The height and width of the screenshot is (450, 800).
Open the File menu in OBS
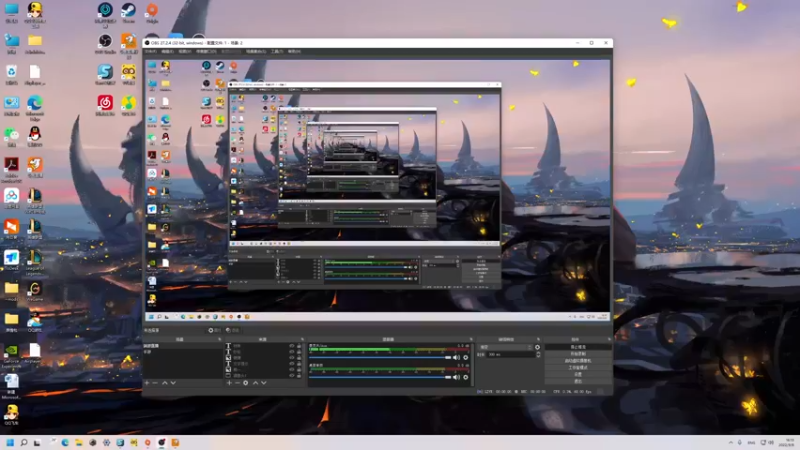[x=151, y=52]
